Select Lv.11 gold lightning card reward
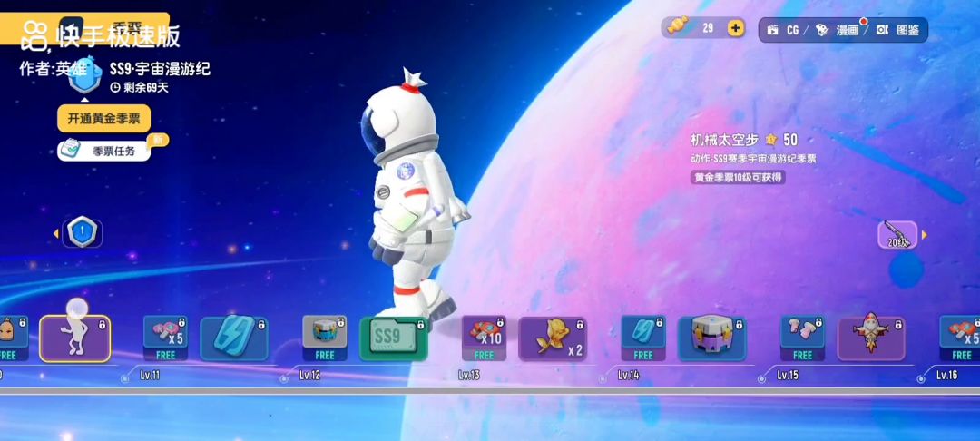 [x=234, y=338]
